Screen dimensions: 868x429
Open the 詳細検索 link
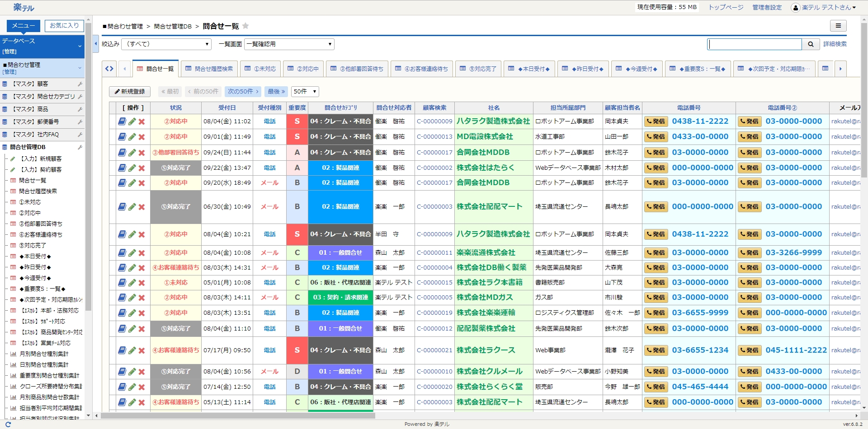point(835,44)
